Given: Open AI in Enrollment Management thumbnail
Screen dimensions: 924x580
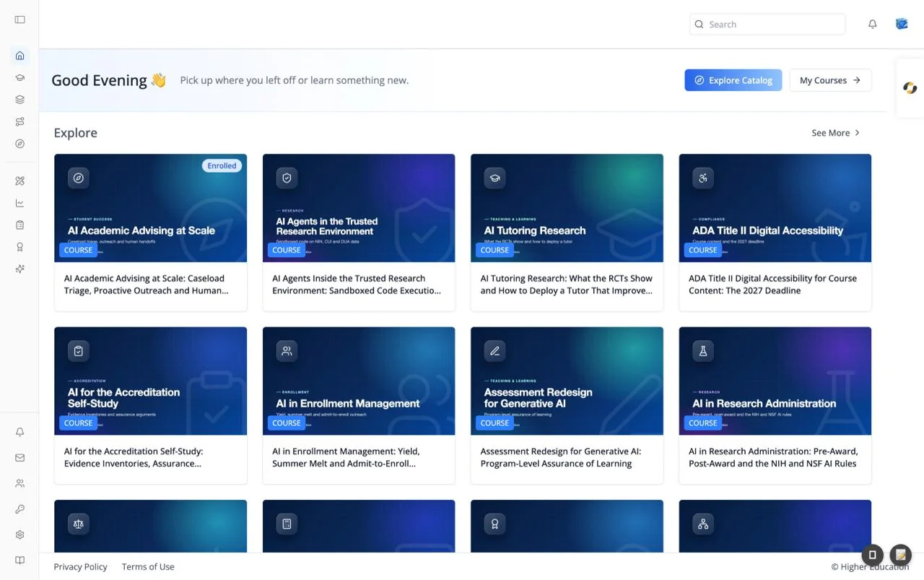Looking at the screenshot, I should 359,381.
